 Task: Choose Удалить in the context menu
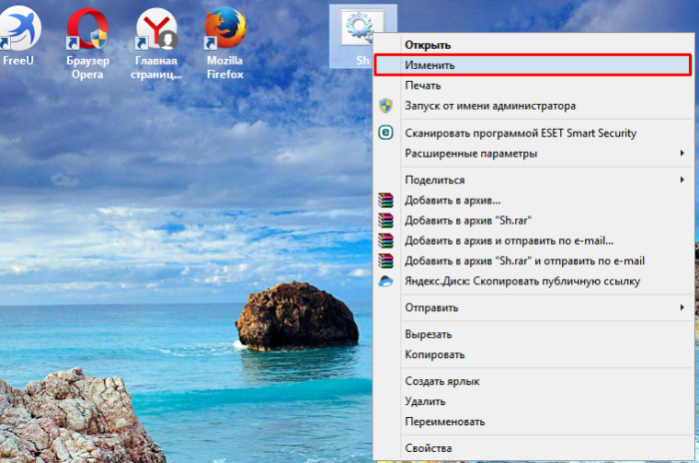click(x=533, y=401)
